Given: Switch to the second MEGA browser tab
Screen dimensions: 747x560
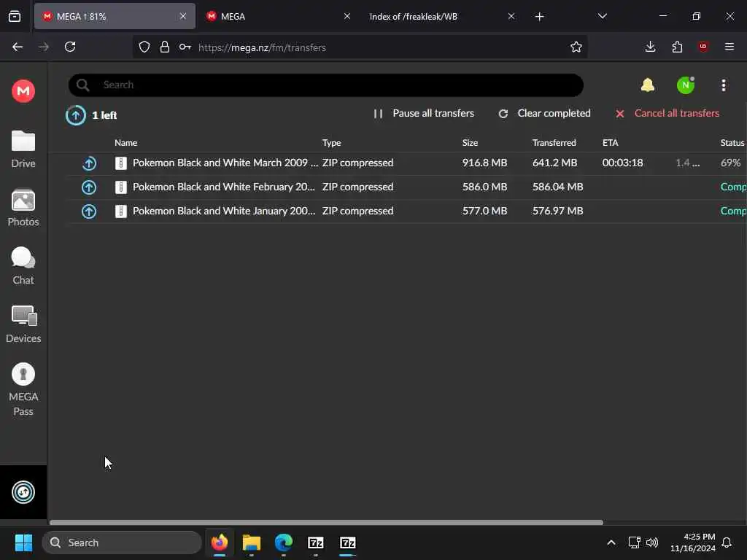Looking at the screenshot, I should coord(278,16).
